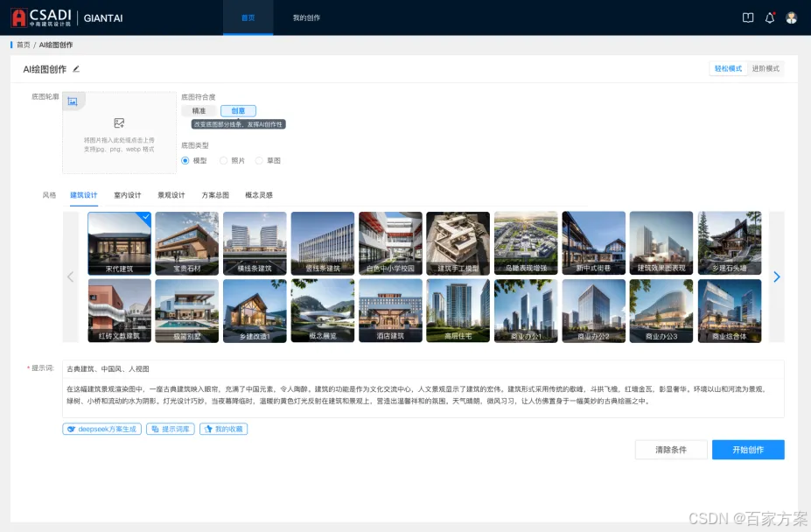Select 创意 base-map conformity option
Viewport: 811px width, 532px height.
click(238, 111)
